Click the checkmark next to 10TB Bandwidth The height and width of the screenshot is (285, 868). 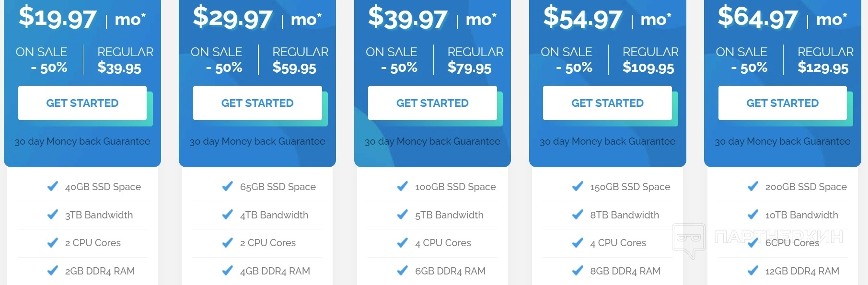[x=753, y=215]
